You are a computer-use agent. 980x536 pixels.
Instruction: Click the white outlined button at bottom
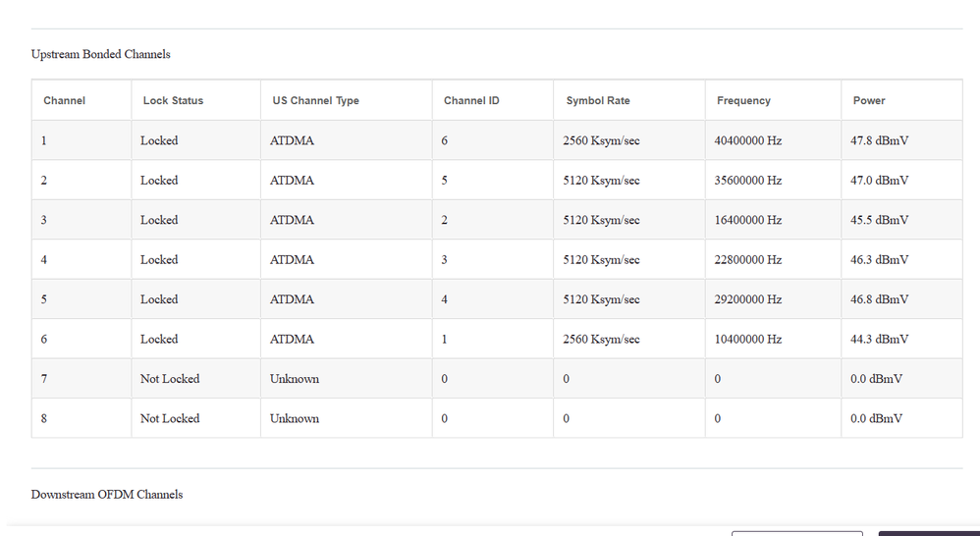pos(796,533)
